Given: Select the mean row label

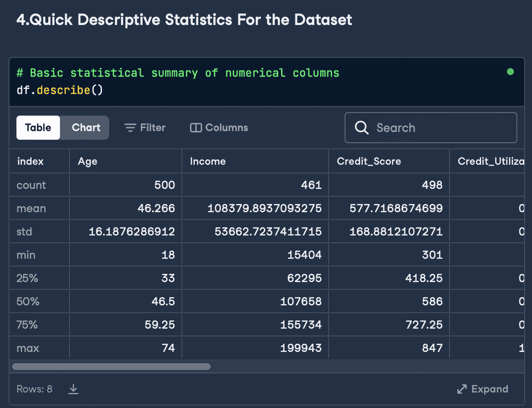Looking at the screenshot, I should [31, 208].
